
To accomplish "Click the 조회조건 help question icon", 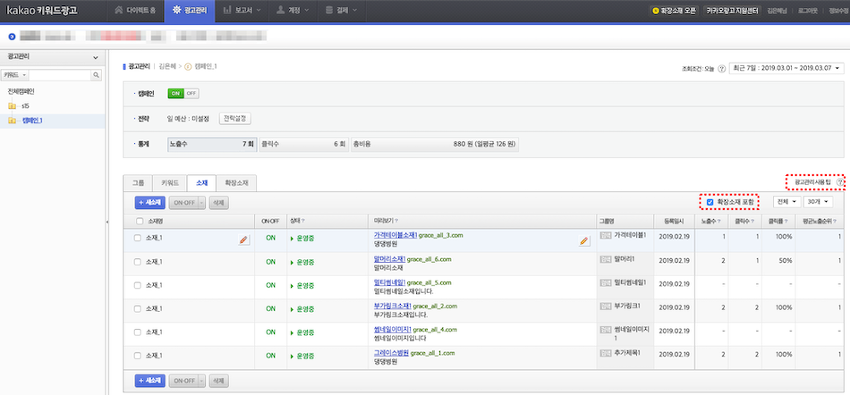I will (x=722, y=69).
